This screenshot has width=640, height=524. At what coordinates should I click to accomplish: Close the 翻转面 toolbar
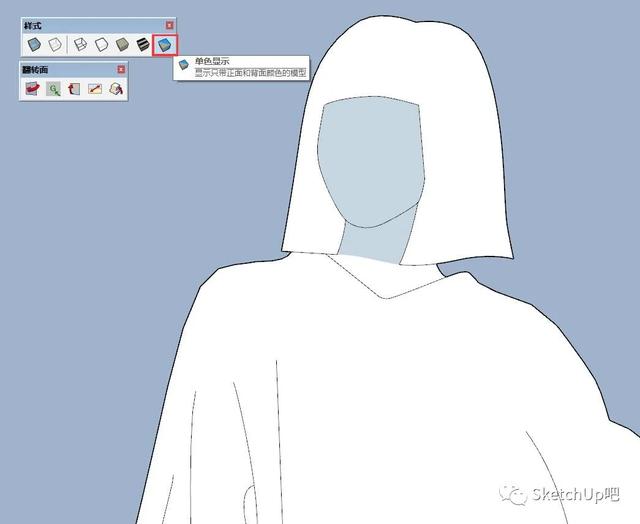(x=121, y=69)
